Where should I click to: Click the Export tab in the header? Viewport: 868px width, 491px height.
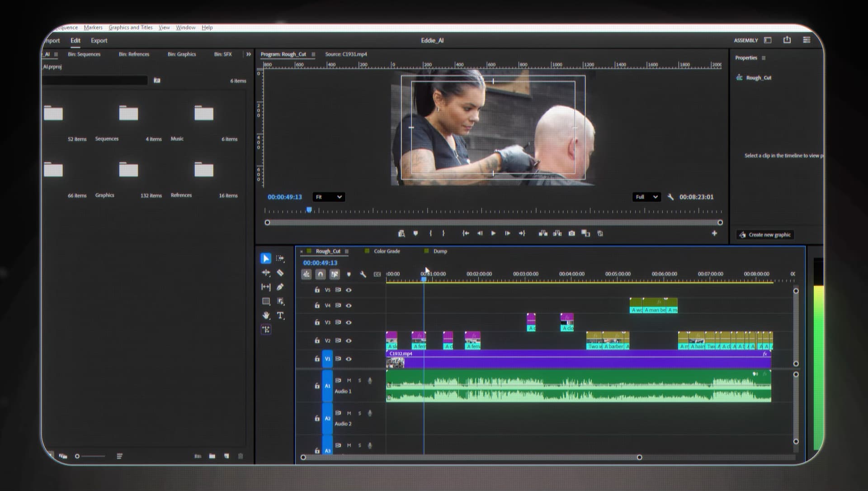click(x=99, y=40)
